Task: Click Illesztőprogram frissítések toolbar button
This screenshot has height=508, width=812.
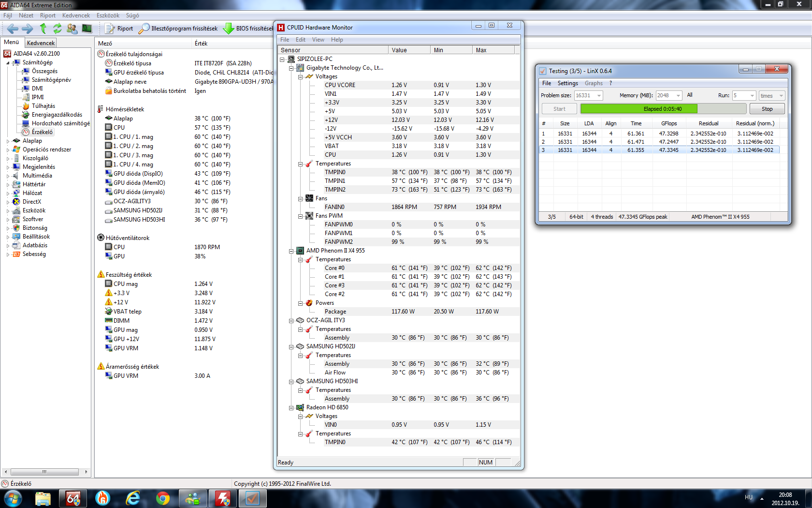Action: tap(178, 29)
